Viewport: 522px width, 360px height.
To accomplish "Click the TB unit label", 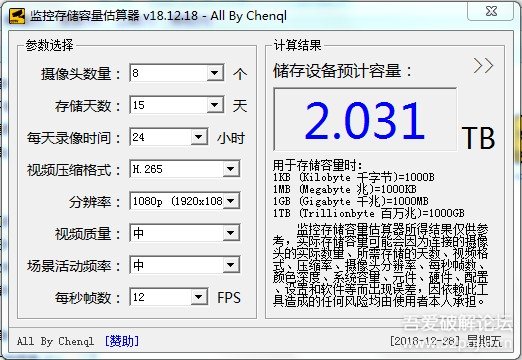I will pyautogui.click(x=478, y=138).
